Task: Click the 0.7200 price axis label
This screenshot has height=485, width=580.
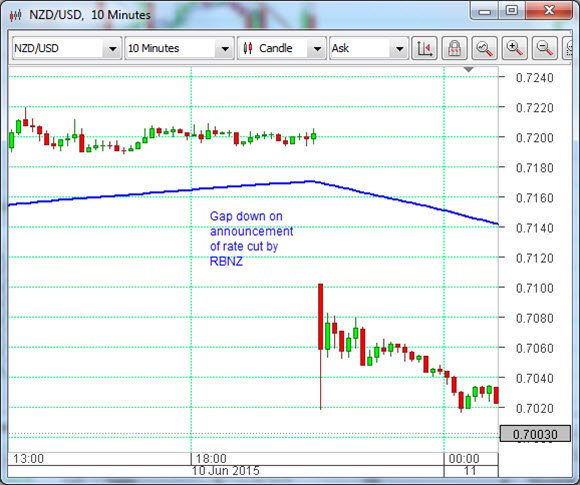Action: coord(535,138)
